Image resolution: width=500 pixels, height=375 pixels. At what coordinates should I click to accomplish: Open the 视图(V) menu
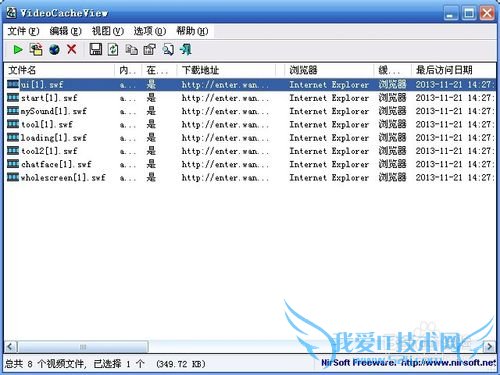[108, 31]
